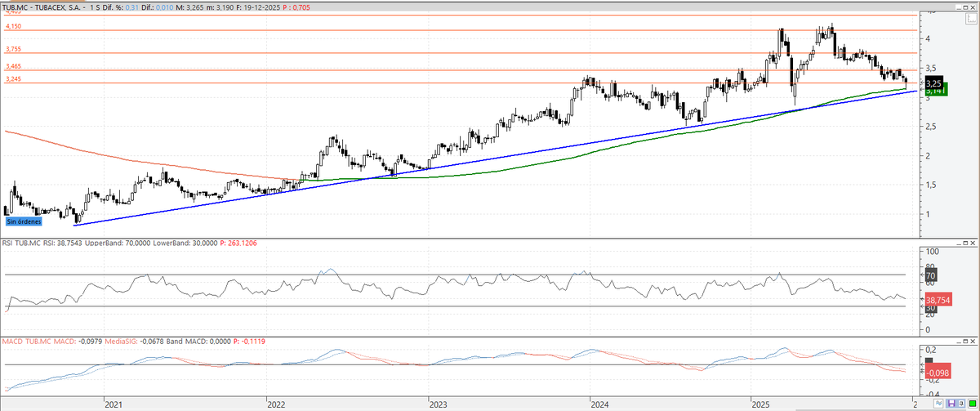Minimize the main price chart panel
Viewport: 980px width, 411px height.
click(x=959, y=7)
